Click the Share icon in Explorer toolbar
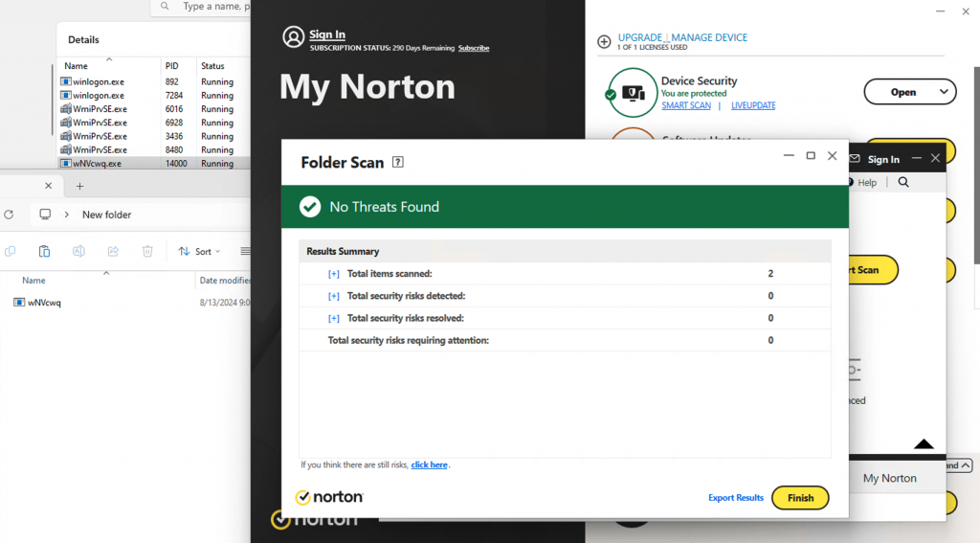Image resolution: width=980 pixels, height=543 pixels. click(x=113, y=251)
